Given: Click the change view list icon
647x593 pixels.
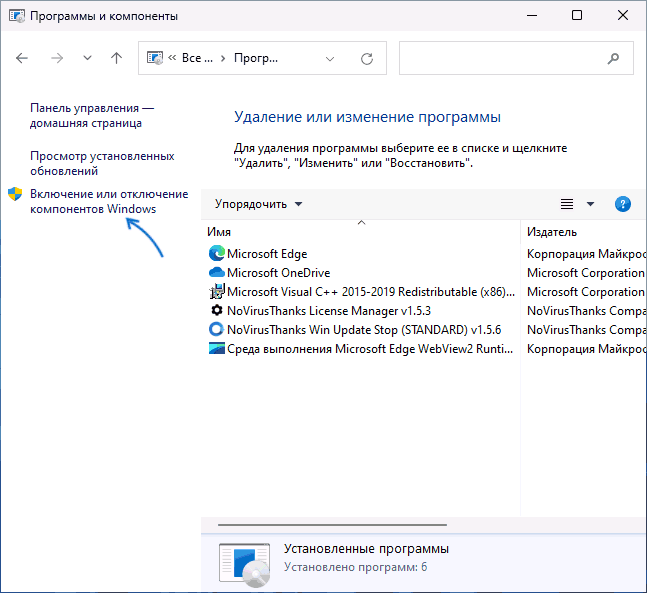Looking at the screenshot, I should (x=567, y=204).
